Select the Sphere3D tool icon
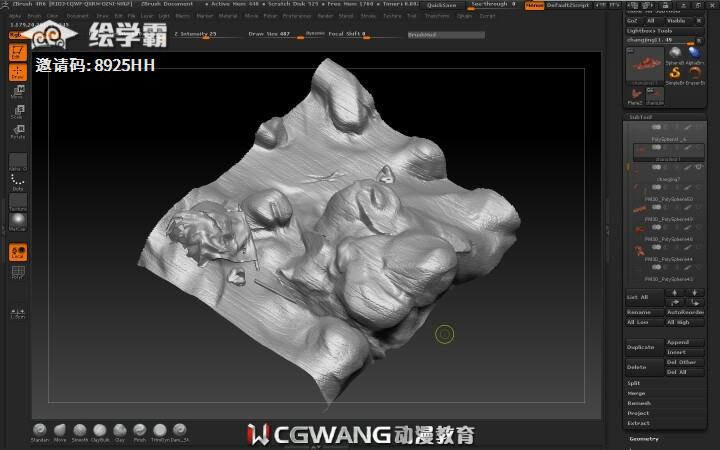This screenshot has width=720, height=450. click(675, 55)
